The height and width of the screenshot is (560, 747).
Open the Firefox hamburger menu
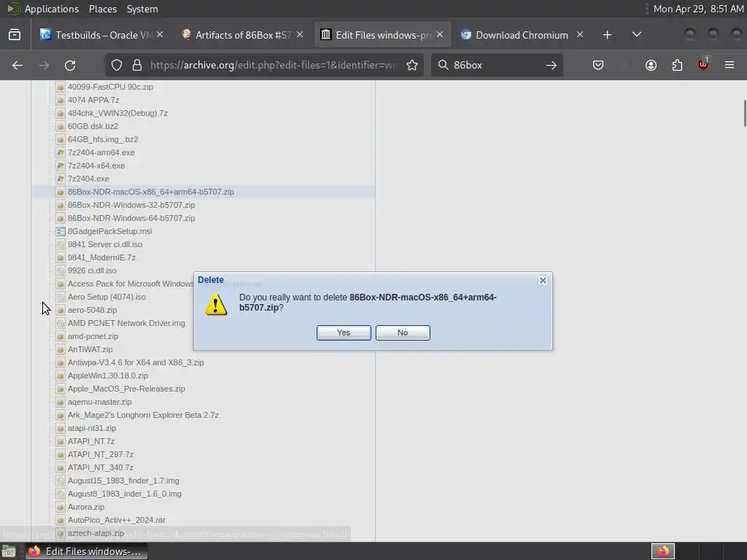[729, 65]
